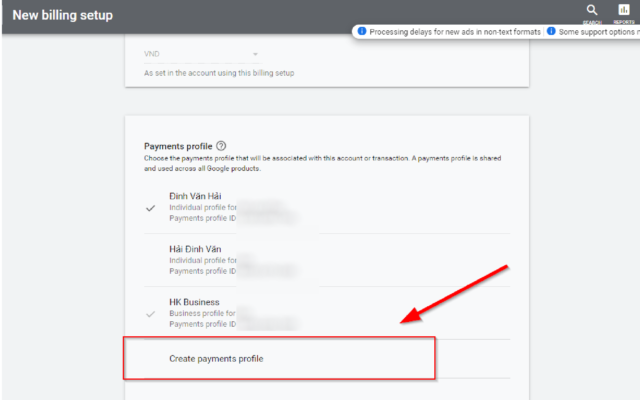The width and height of the screenshot is (640, 400).
Task: Click the 'Choose the payments profile' description
Action: point(322,163)
